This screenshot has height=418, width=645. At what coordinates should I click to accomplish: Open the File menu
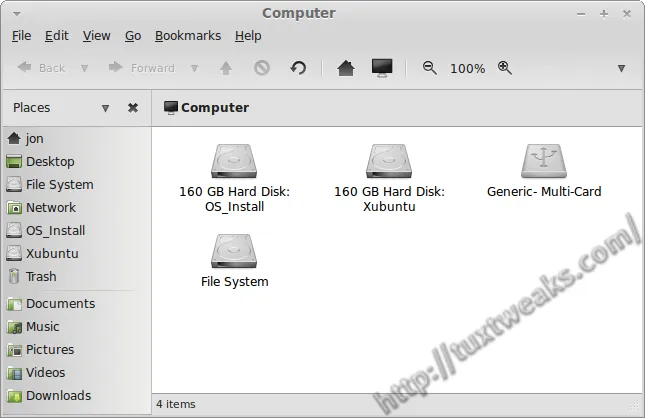point(21,36)
